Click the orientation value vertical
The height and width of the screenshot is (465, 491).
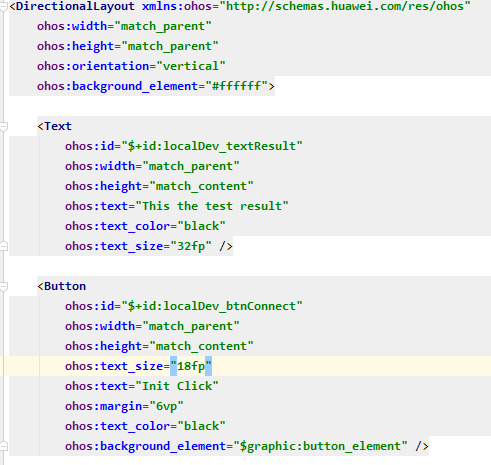pos(191,66)
